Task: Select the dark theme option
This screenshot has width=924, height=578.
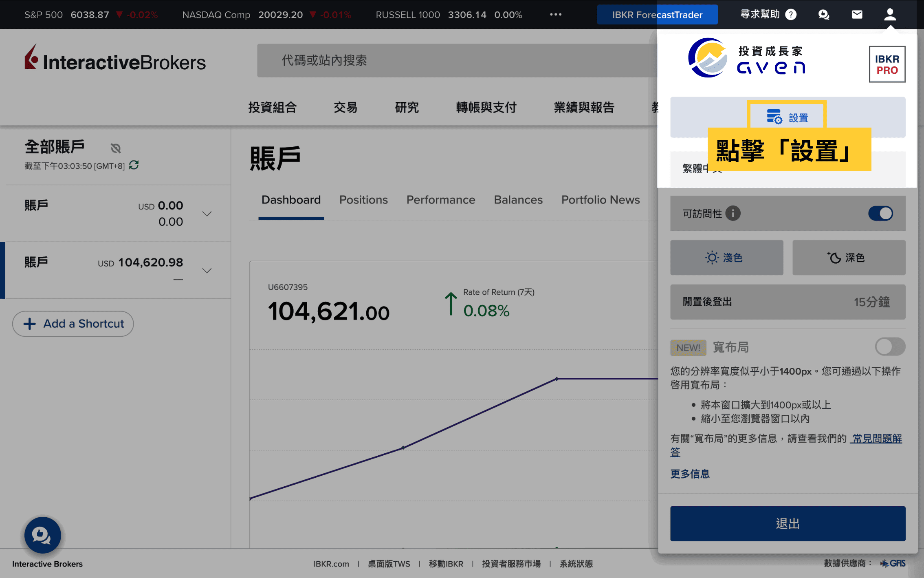Action: pyautogui.click(x=849, y=258)
